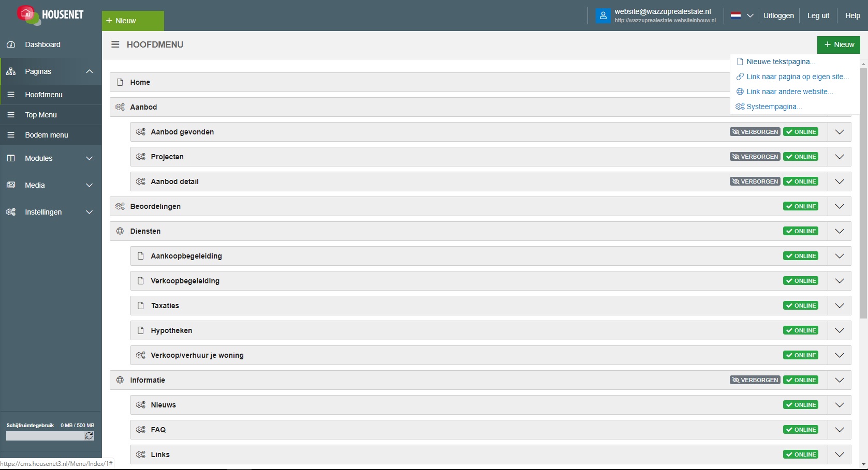Expand the Modules sidebar section

89,158
